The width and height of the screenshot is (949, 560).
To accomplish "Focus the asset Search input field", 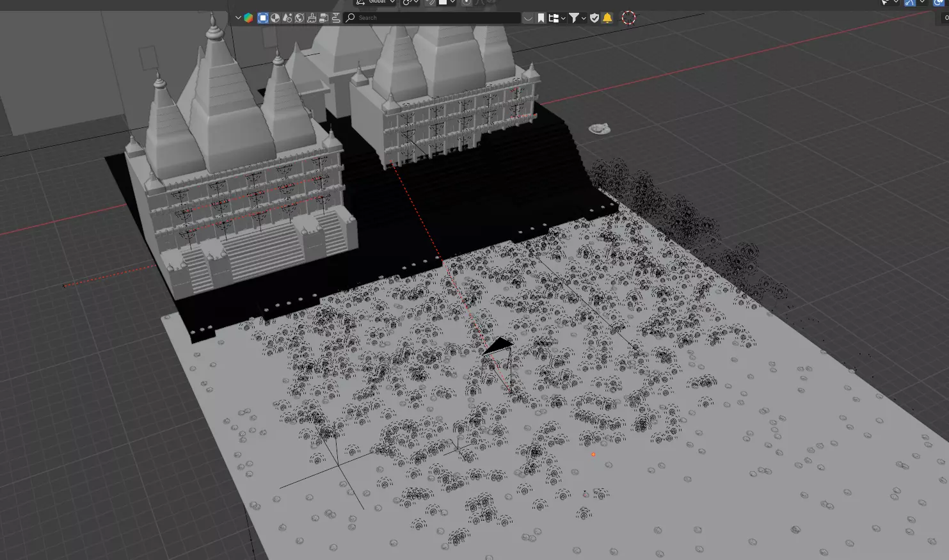I will (x=432, y=18).
